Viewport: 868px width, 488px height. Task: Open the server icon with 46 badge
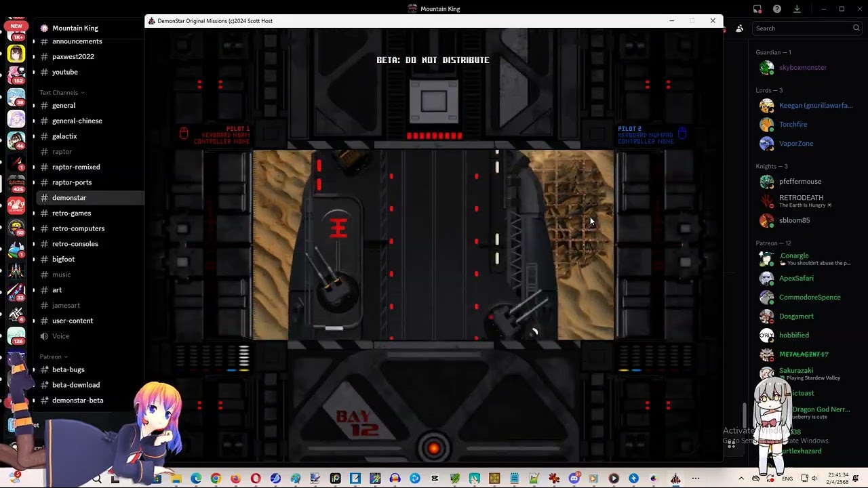[x=16, y=141]
